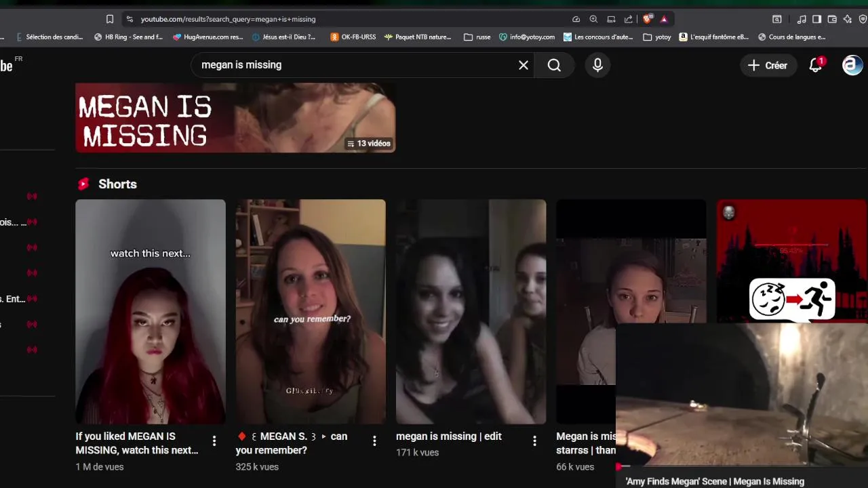Open the notifications bell

[816, 65]
